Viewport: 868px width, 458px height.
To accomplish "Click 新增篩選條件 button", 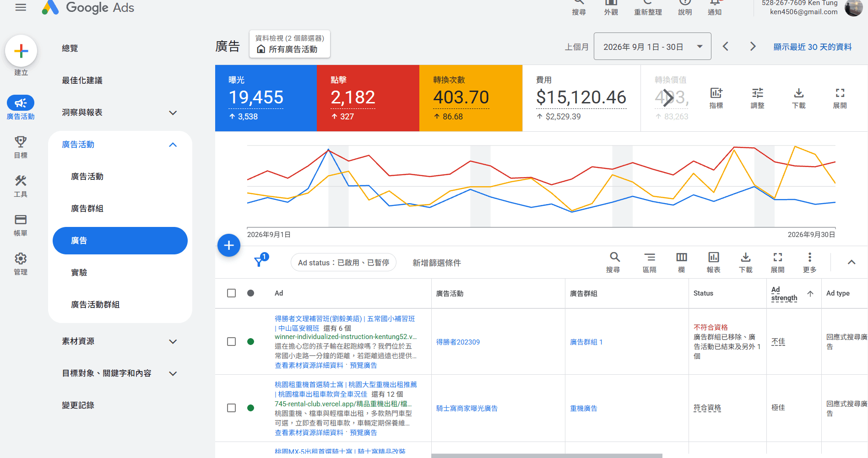I will pos(437,263).
